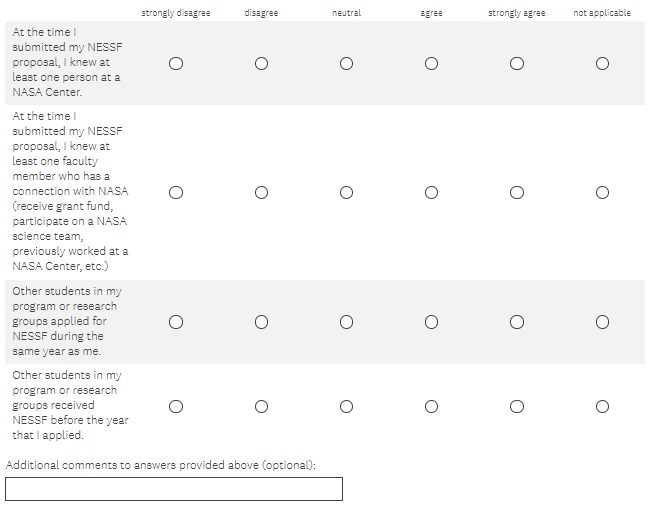
Task: Mark 'not applicable' for students received NESSF before
Action: [x=602, y=406]
